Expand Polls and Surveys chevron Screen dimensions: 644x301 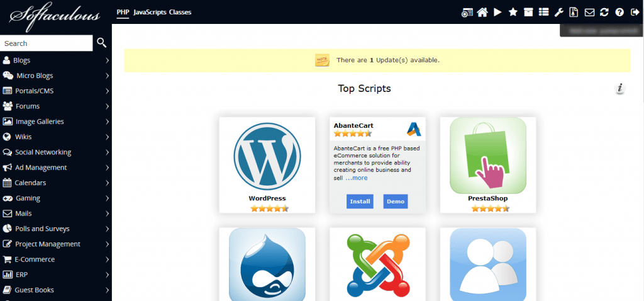(x=107, y=229)
